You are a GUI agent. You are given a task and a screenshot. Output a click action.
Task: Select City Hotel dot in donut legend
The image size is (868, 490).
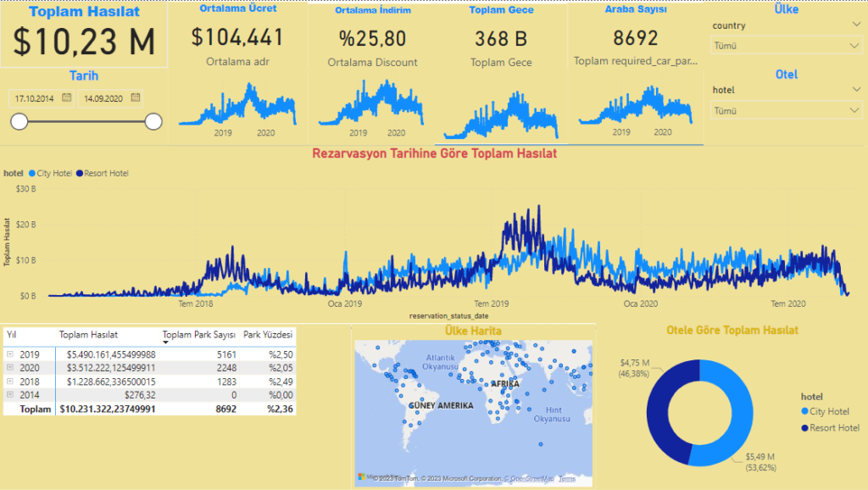(805, 411)
